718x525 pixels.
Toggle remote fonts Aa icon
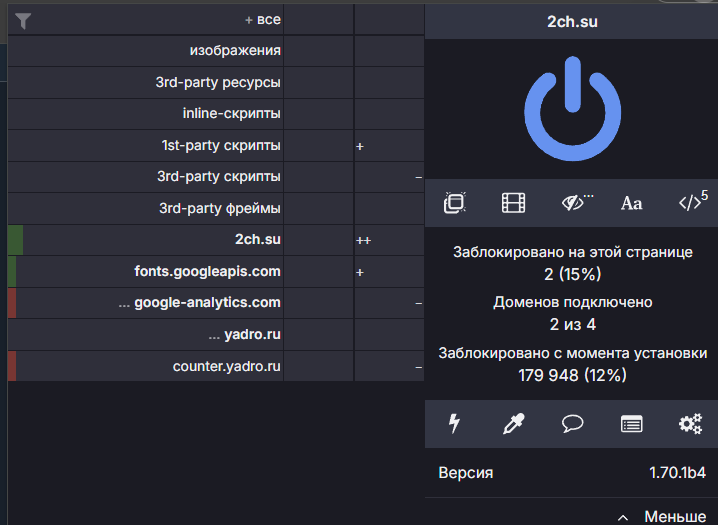(x=631, y=203)
